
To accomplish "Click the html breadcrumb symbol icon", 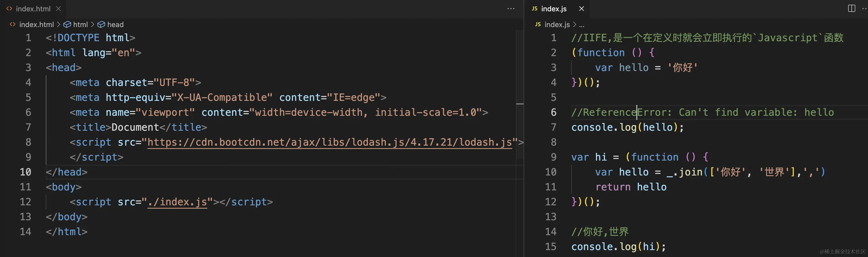I will coord(67,25).
